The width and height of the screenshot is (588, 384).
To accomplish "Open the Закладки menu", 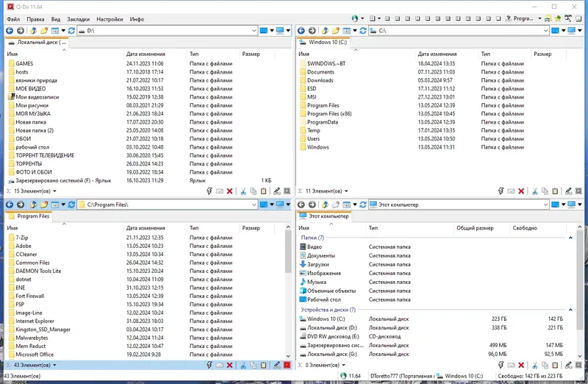I will point(78,19).
